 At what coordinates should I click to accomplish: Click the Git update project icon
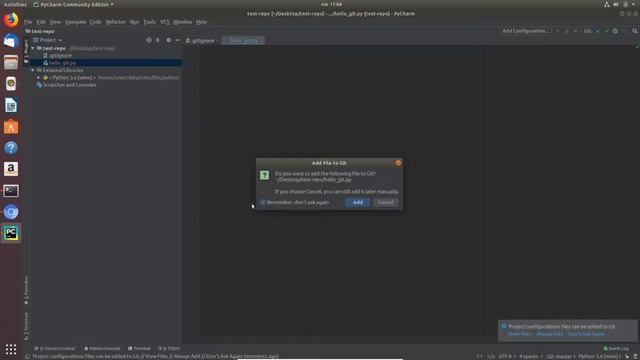(x=598, y=31)
